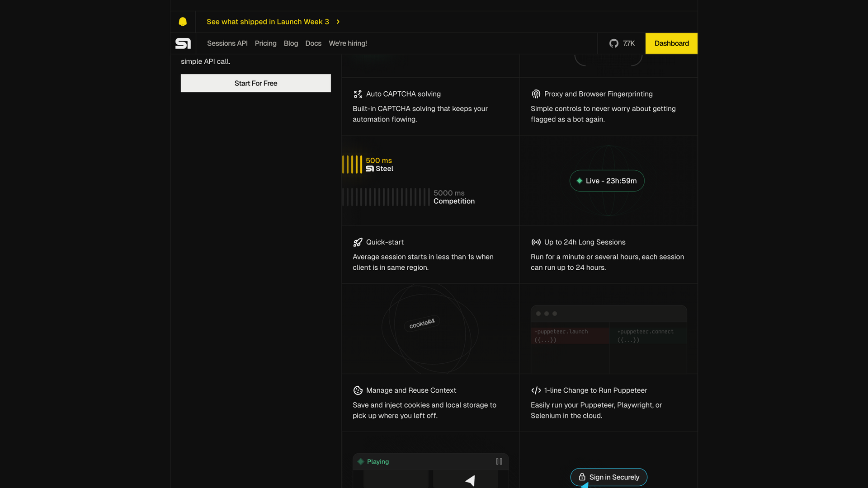
Task: Pause the Playing session preview
Action: tap(499, 461)
